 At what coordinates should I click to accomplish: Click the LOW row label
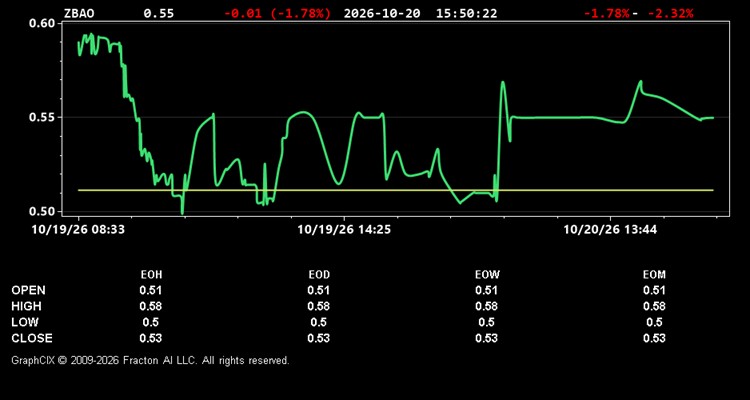[x=25, y=322]
